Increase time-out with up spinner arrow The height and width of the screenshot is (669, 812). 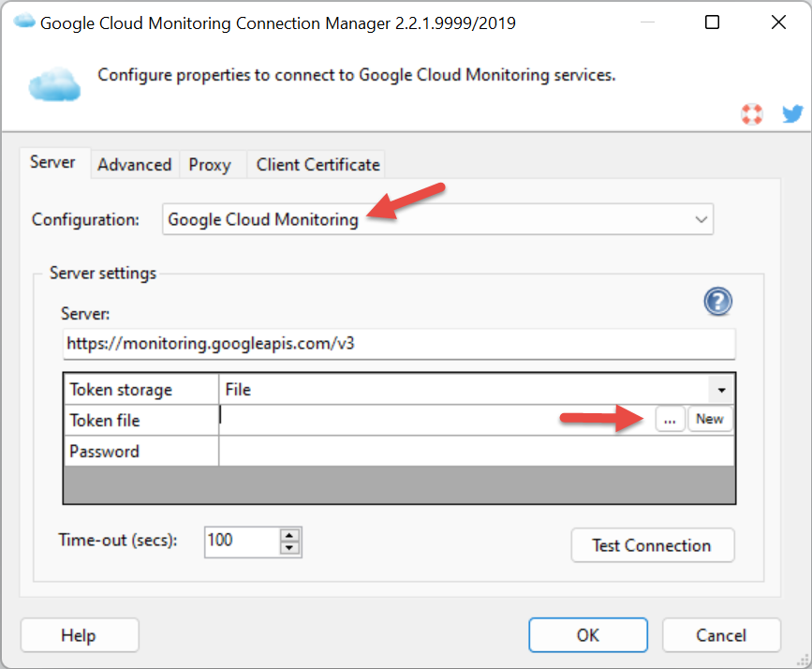click(289, 535)
